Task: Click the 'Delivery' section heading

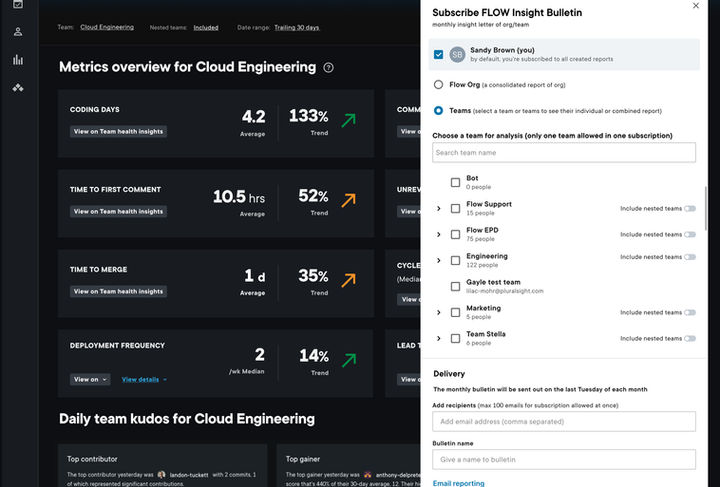Action: (x=449, y=374)
